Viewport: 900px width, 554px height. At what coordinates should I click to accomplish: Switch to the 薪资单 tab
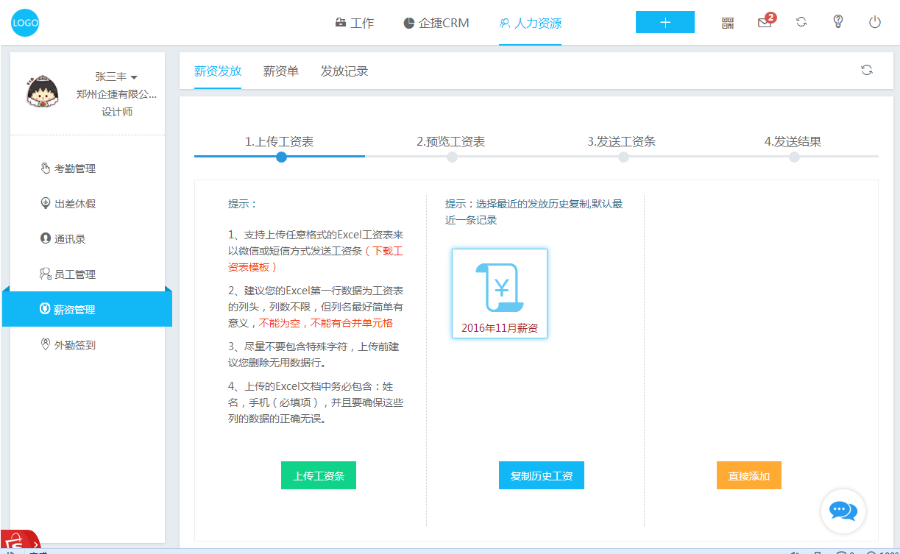click(x=281, y=71)
